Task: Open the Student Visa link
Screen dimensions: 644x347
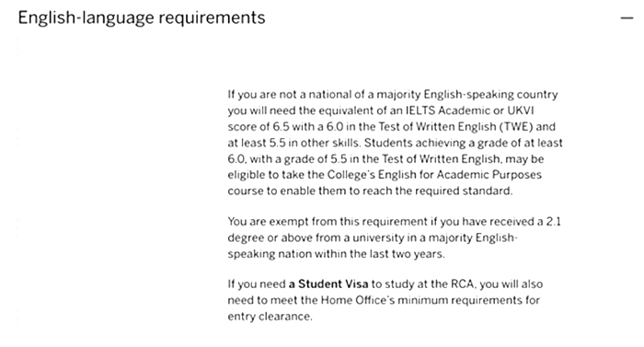Action: [x=328, y=284]
